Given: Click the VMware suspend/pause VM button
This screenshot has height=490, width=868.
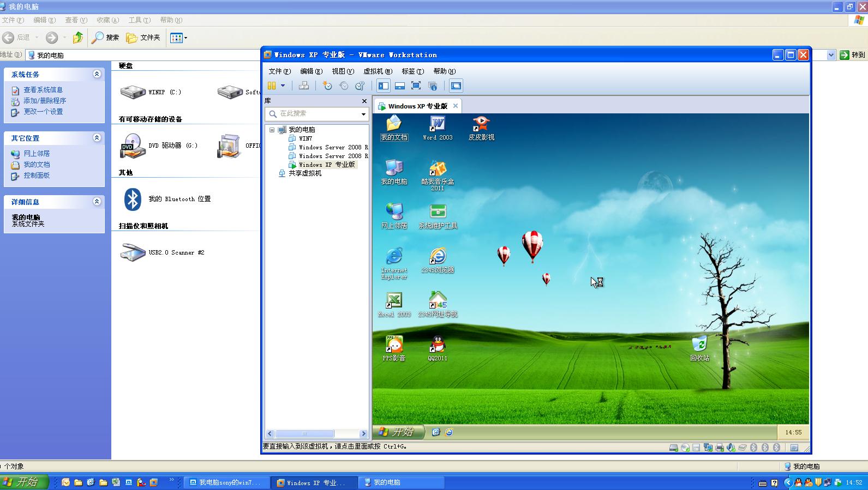Looking at the screenshot, I should coord(272,86).
